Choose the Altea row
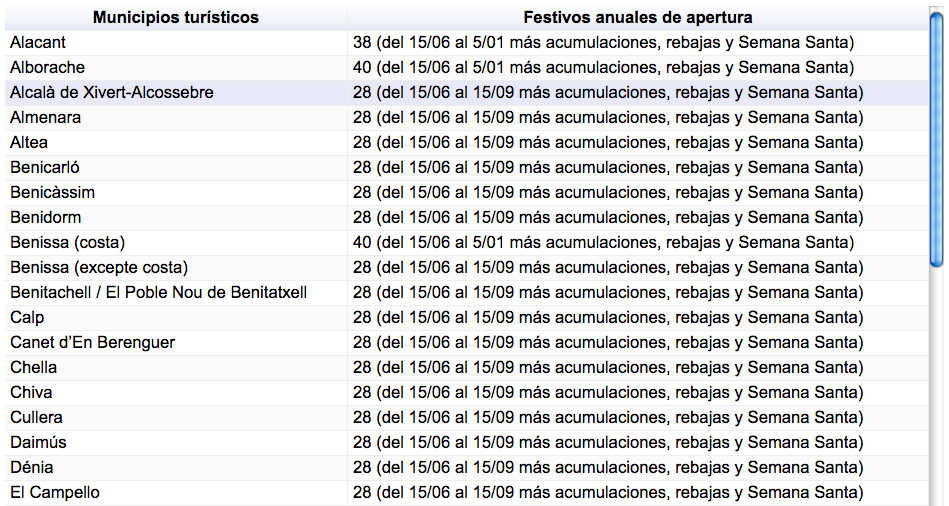 point(29,142)
